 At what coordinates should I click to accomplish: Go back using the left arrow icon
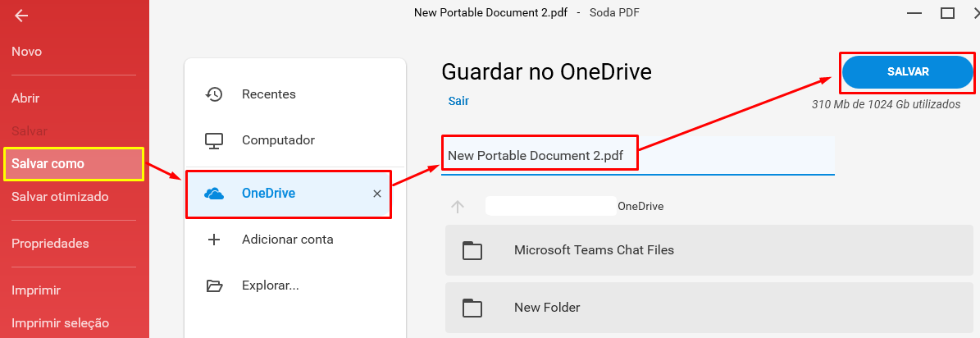[x=21, y=16]
